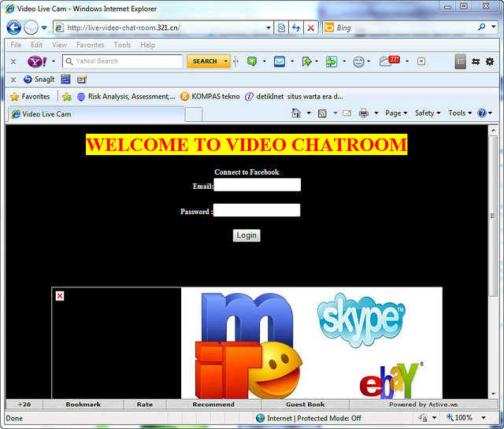Image resolution: width=504 pixels, height=429 pixels.
Task: Click the Login button
Action: (x=246, y=235)
